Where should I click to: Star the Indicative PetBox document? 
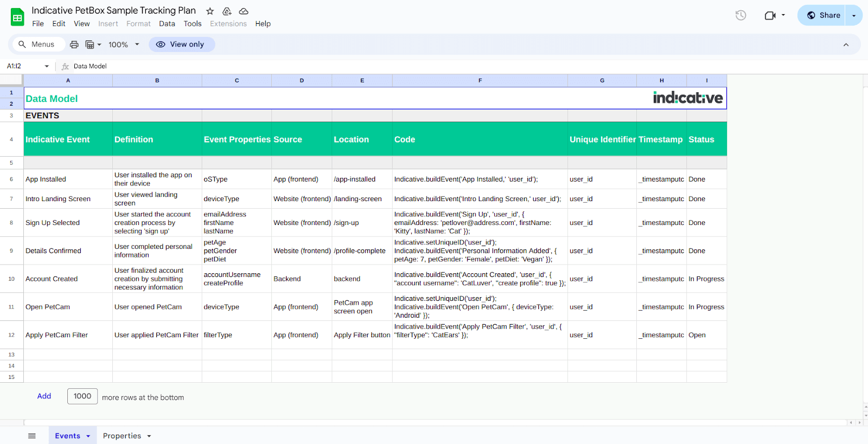pyautogui.click(x=210, y=11)
